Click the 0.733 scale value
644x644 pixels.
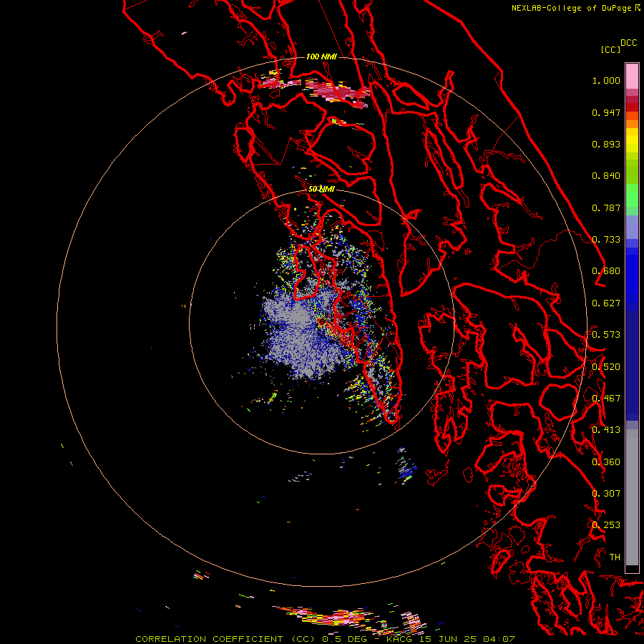(x=606, y=240)
